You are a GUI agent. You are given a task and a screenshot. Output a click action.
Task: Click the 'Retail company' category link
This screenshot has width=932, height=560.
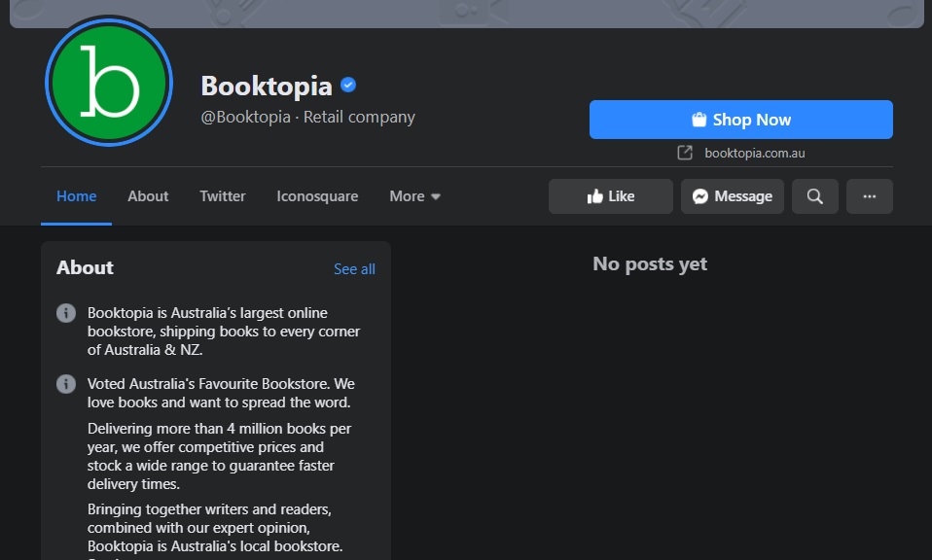(359, 117)
